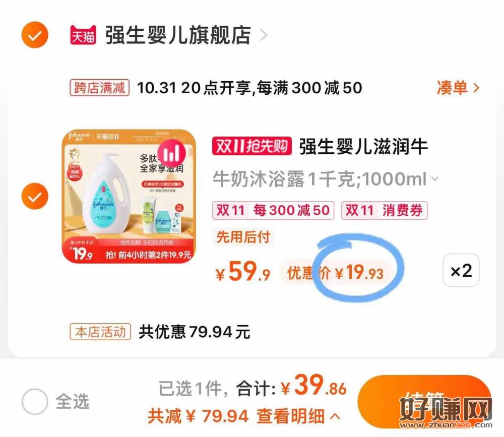The image size is (504, 437).
Task: Click the orange 结算 checkout button
Action: pyautogui.click(x=424, y=401)
